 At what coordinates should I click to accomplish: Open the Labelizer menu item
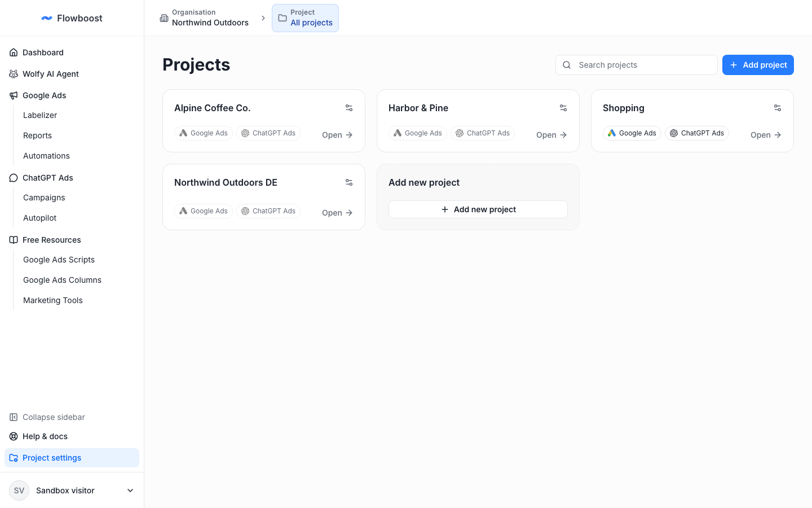[x=40, y=115]
